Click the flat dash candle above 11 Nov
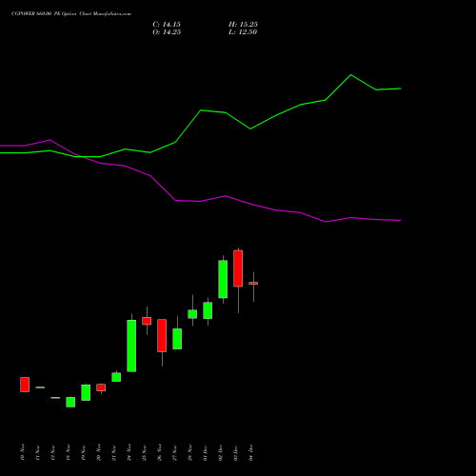This screenshot has width=476, height=476. click(x=40, y=387)
